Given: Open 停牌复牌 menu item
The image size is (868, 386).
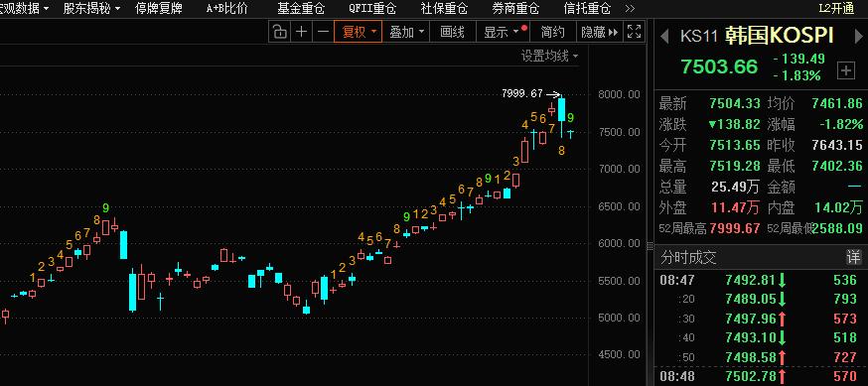Looking at the screenshot, I should 158,8.
